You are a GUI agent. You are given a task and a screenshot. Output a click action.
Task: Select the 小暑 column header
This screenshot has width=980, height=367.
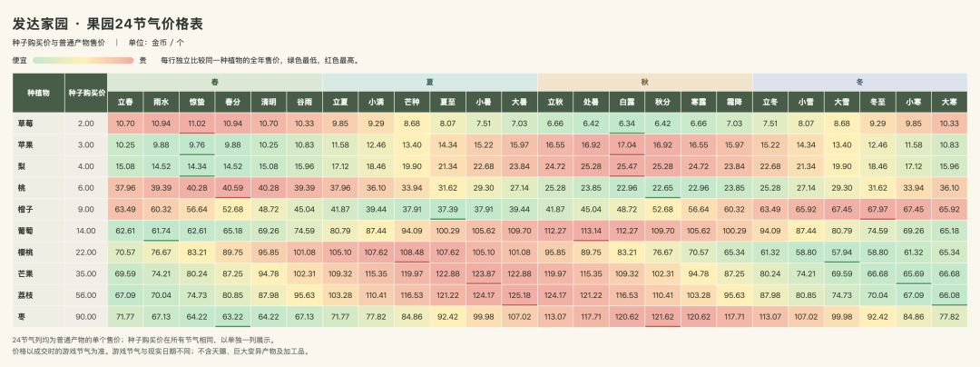click(x=484, y=102)
